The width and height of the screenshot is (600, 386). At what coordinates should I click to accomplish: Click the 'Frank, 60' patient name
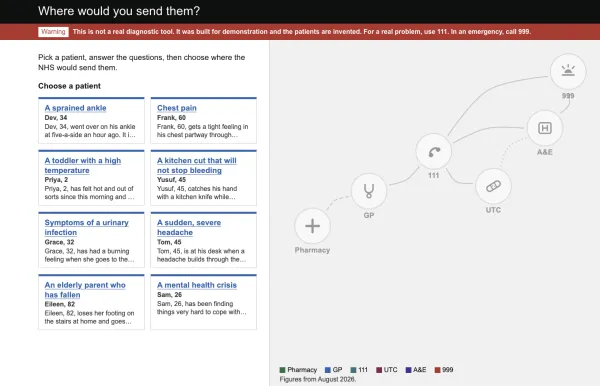171,117
